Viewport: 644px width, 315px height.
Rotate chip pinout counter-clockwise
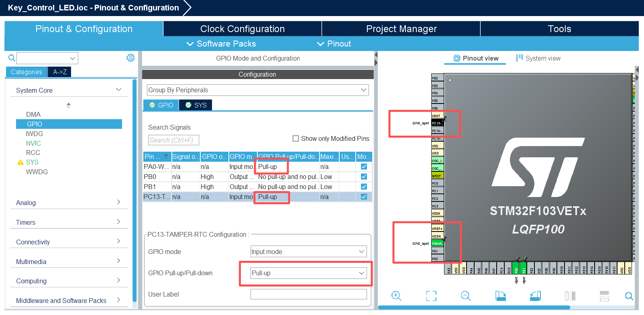click(535, 296)
